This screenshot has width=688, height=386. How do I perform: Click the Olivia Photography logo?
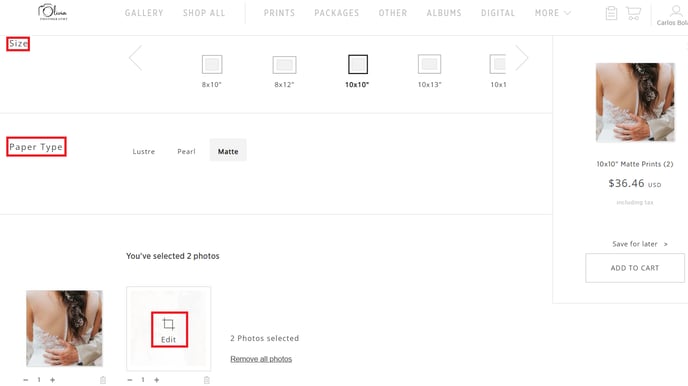click(53, 12)
